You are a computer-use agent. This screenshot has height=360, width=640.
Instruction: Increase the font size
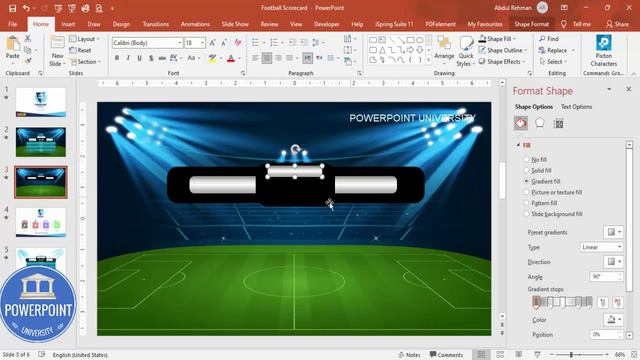(x=213, y=43)
